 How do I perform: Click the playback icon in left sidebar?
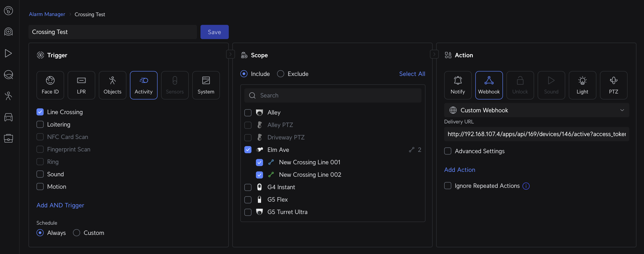(8, 53)
